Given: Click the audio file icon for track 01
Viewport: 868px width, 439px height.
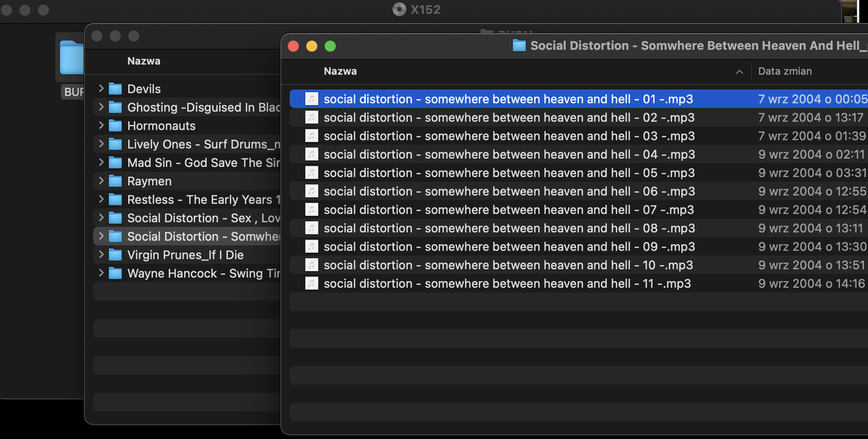Looking at the screenshot, I should coord(312,99).
